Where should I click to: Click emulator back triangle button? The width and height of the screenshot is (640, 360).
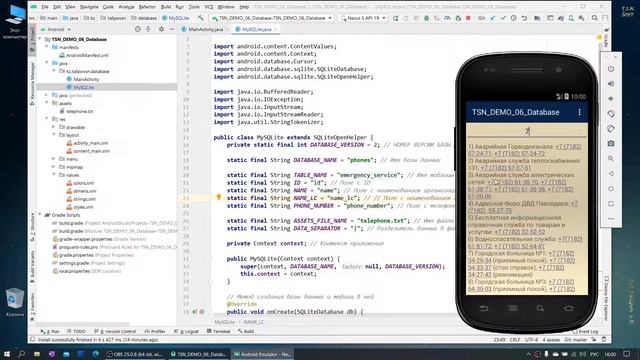pyautogui.click(x=611, y=173)
